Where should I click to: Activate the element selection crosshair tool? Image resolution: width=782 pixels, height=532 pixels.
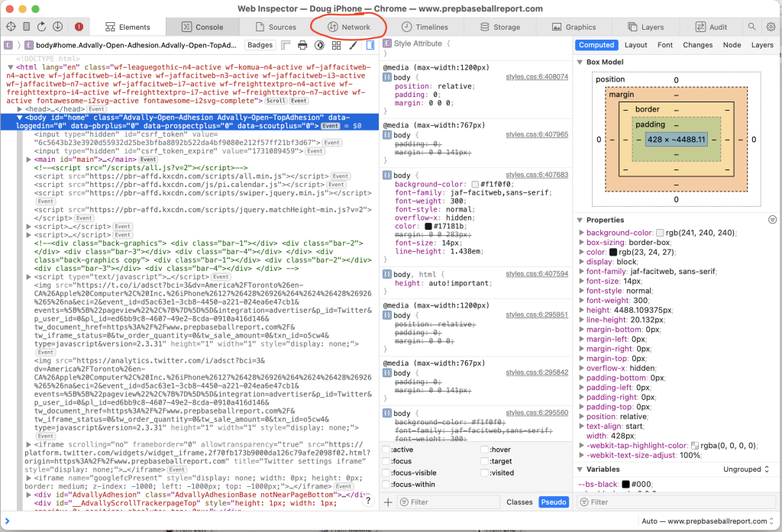11,27
